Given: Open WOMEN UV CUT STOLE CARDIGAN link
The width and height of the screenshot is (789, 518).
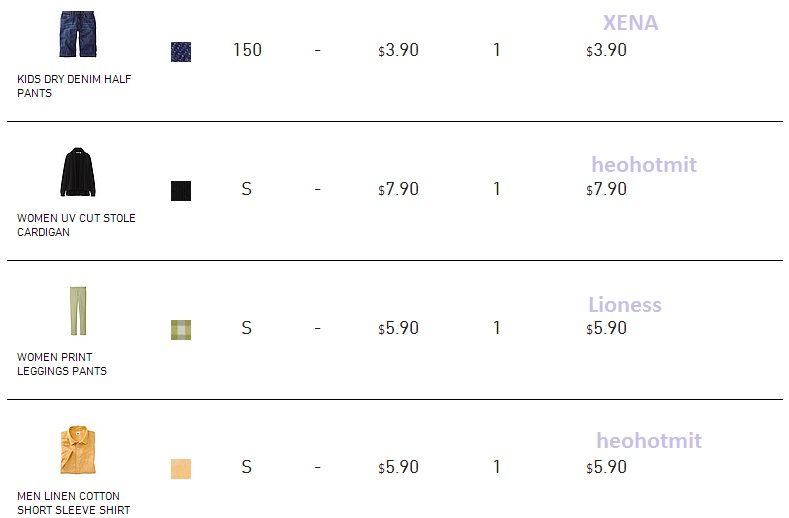Looking at the screenshot, I should point(76,225).
